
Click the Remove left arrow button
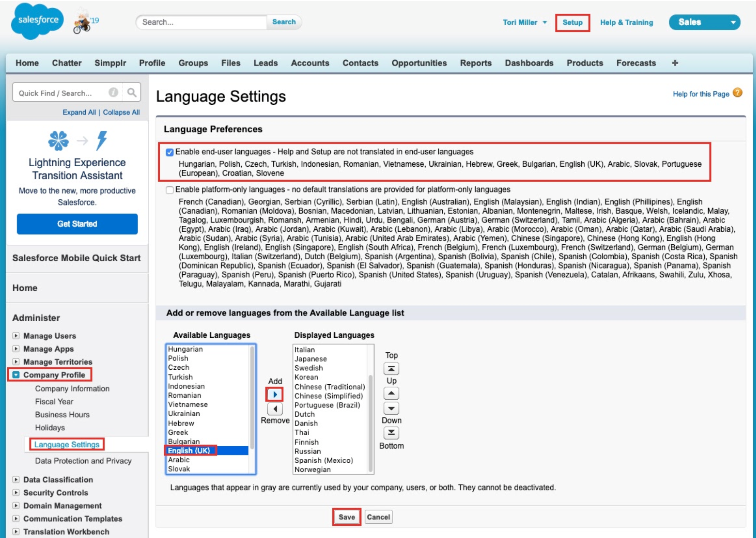(x=275, y=409)
